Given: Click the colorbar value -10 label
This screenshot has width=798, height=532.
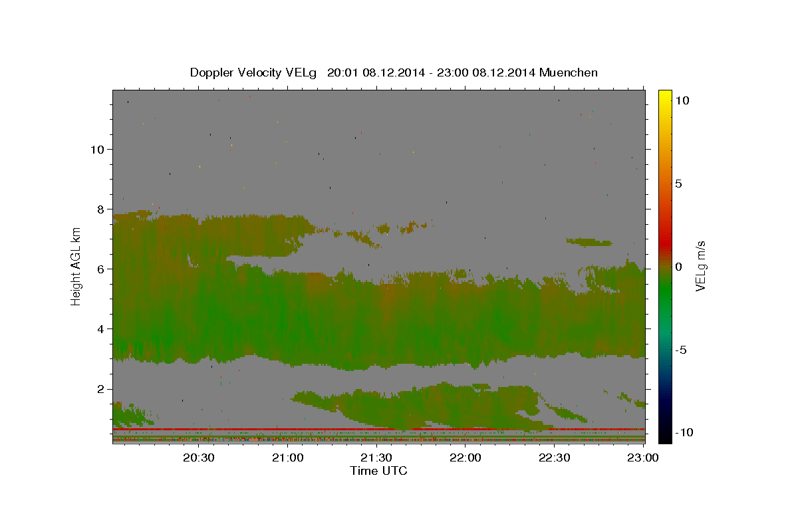Looking at the screenshot, I should click(684, 432).
